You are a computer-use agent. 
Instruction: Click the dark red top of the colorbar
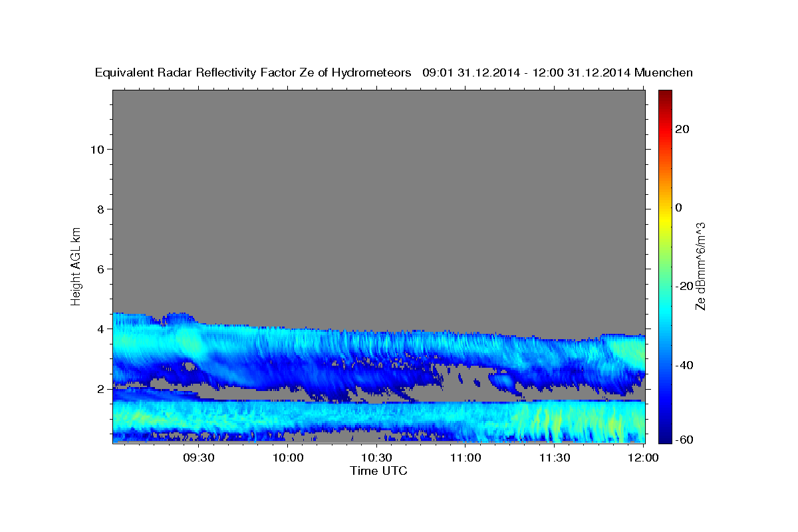point(665,94)
